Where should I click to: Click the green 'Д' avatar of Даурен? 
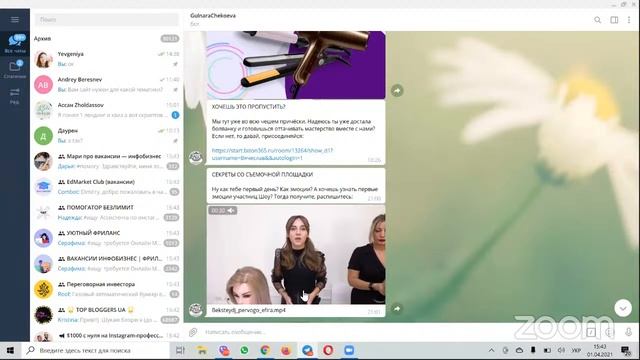(43, 136)
